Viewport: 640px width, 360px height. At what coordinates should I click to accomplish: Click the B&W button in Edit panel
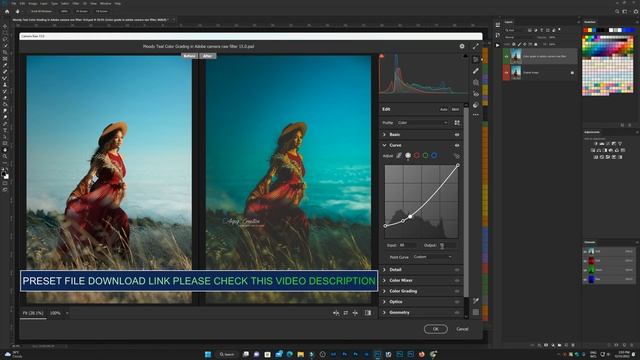point(455,109)
